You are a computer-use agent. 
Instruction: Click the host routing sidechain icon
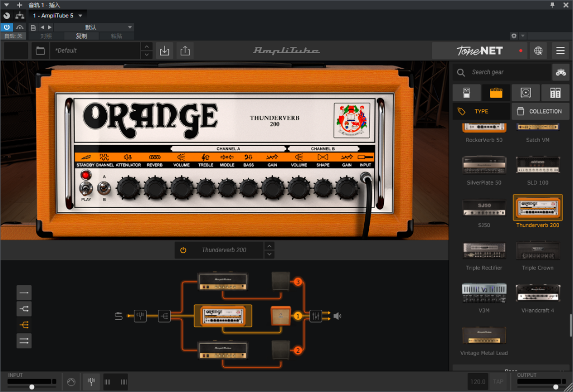tap(20, 16)
